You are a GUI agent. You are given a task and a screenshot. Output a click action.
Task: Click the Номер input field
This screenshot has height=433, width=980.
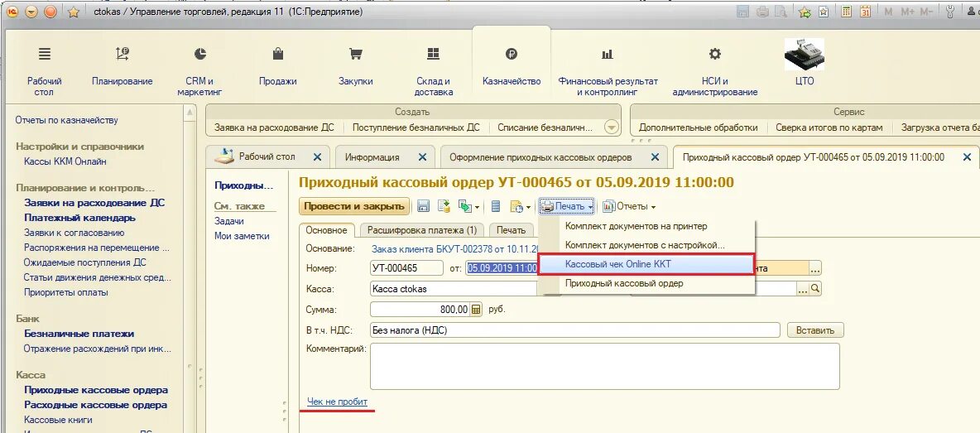(407, 269)
